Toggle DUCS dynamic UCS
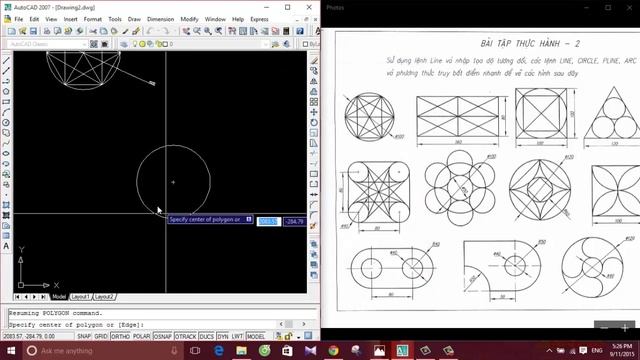 pos(207,336)
